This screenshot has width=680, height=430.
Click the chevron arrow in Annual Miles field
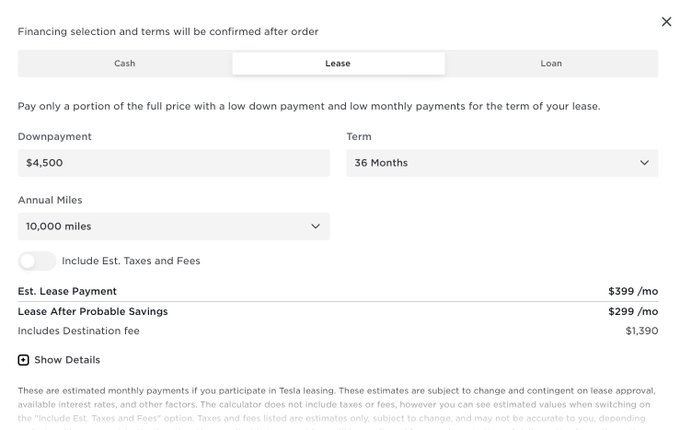[316, 226]
